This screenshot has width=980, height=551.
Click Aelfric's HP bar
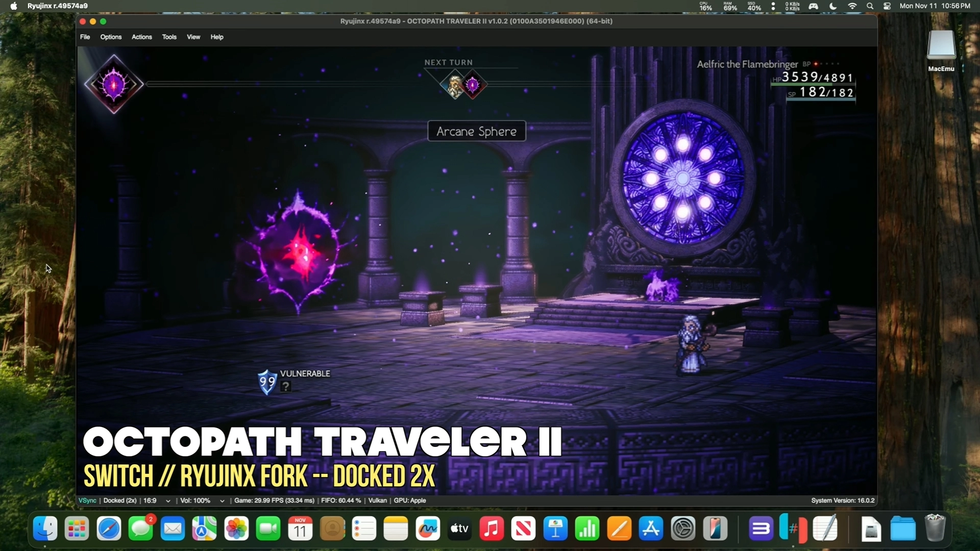813,84
